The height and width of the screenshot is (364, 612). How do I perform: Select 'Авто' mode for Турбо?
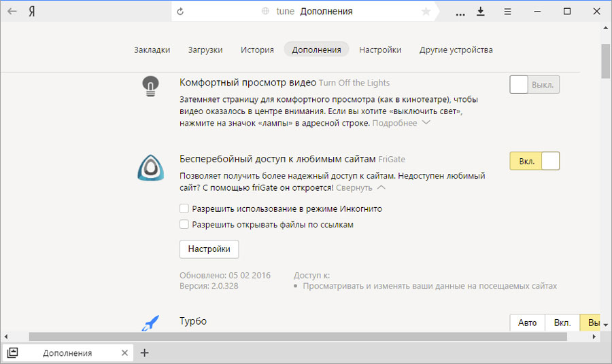click(x=527, y=323)
